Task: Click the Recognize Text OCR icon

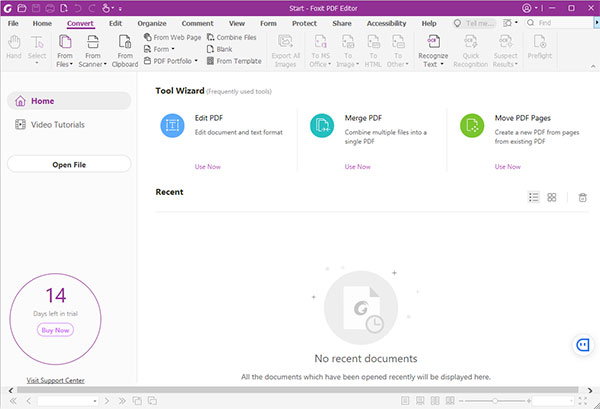Action: coord(434,41)
